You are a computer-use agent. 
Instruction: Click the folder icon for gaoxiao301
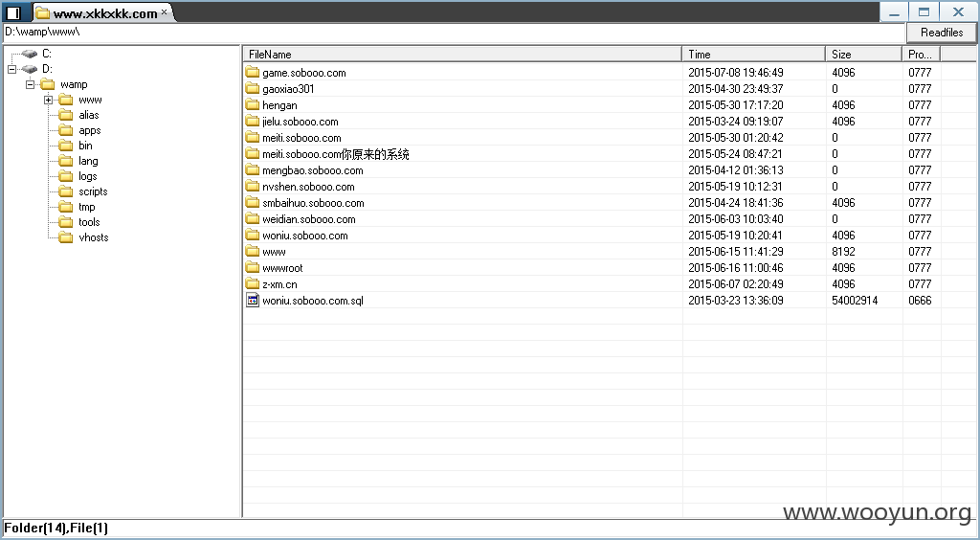pyautogui.click(x=253, y=89)
